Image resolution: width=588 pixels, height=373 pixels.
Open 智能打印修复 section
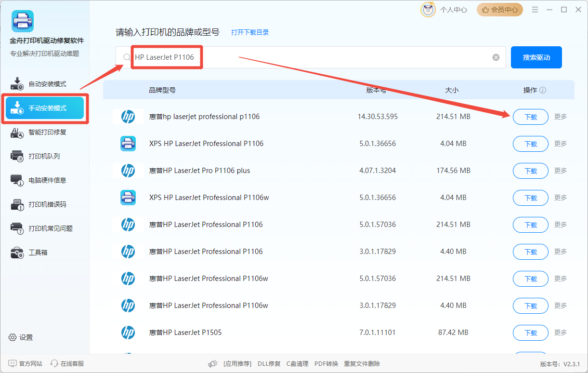coord(45,132)
